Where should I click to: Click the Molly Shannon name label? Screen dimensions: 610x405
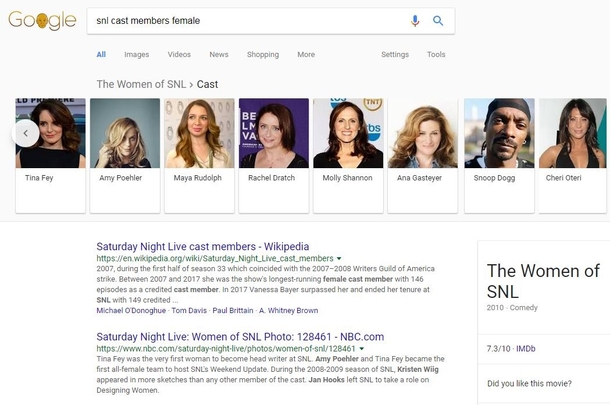click(x=347, y=178)
